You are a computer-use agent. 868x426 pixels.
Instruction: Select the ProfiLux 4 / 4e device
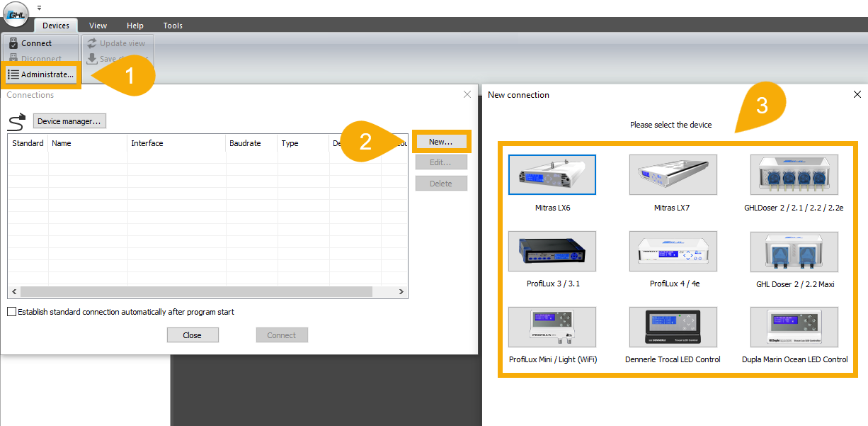click(673, 251)
